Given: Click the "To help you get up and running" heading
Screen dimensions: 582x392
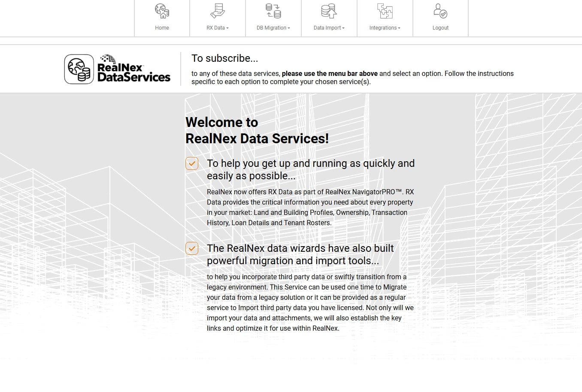Looking at the screenshot, I should click(311, 169).
